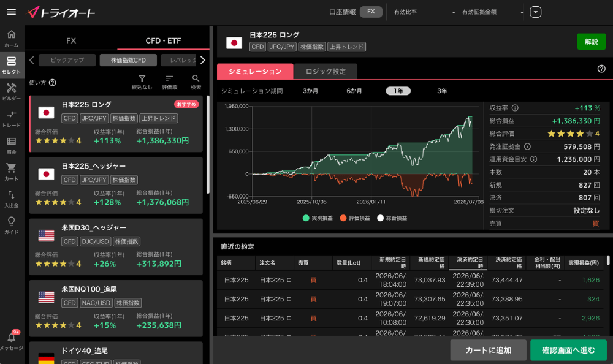
Task: Open the 入出金 sidebar item
Action: (x=11, y=199)
